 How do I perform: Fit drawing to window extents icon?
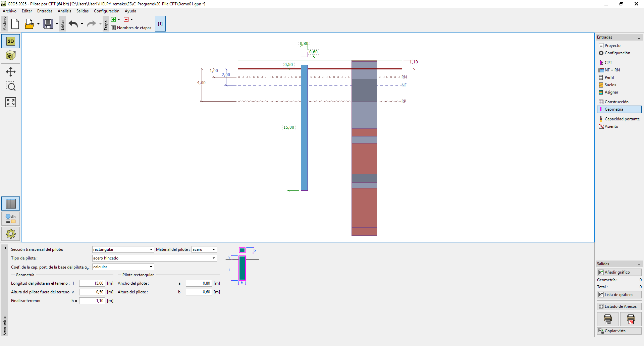click(x=11, y=102)
